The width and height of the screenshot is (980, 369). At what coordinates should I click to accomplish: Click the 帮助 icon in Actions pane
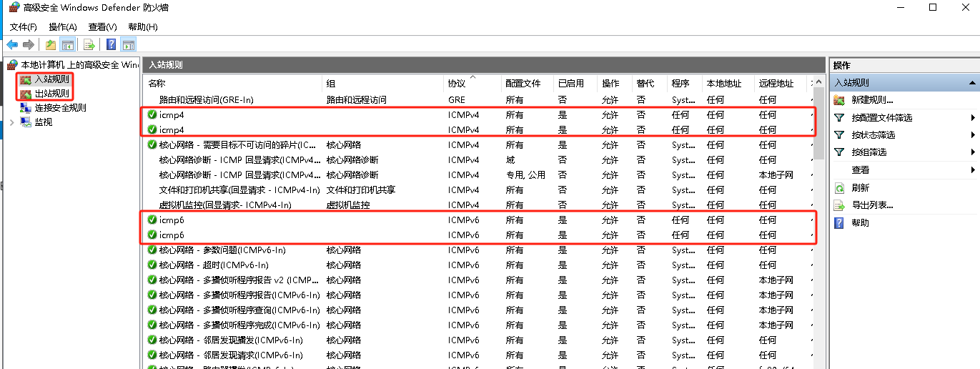tap(839, 223)
